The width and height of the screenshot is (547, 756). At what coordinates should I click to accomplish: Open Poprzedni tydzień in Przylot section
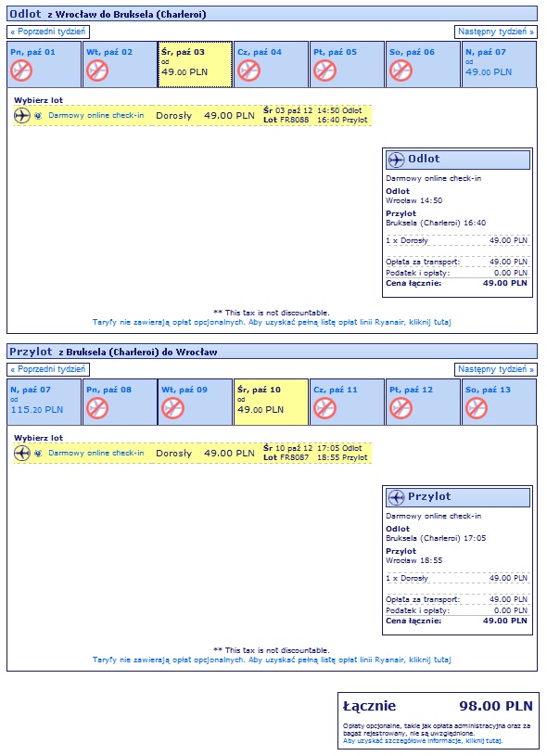point(48,369)
